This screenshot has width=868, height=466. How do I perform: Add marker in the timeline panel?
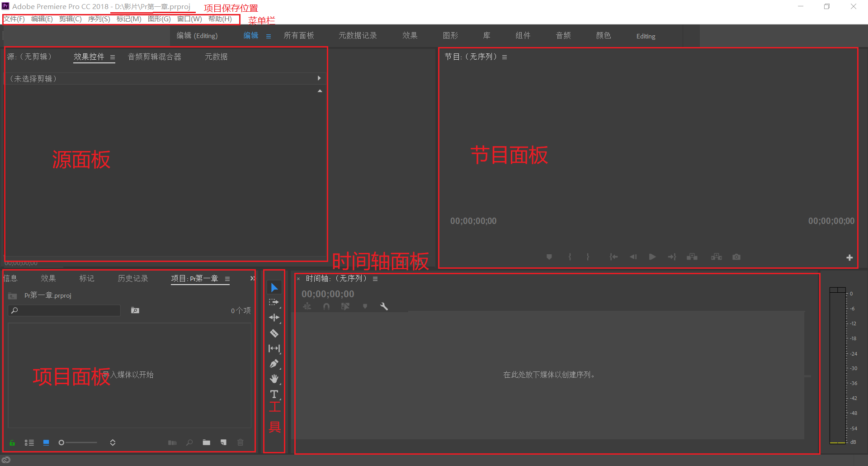tap(365, 306)
